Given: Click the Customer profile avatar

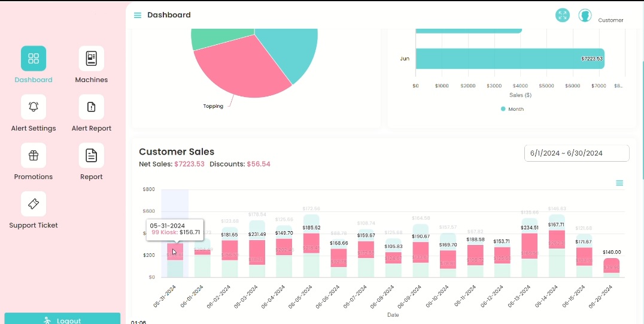Looking at the screenshot, I should [585, 16].
